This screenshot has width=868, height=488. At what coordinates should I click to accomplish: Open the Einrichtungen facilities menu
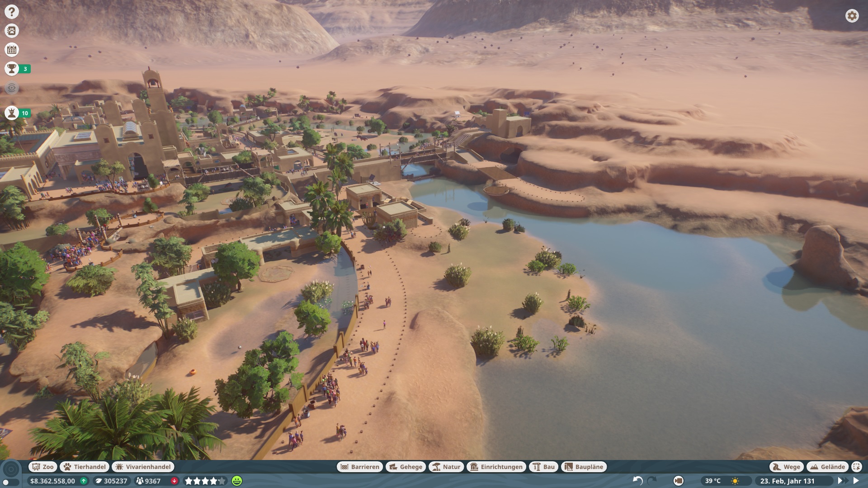click(496, 467)
